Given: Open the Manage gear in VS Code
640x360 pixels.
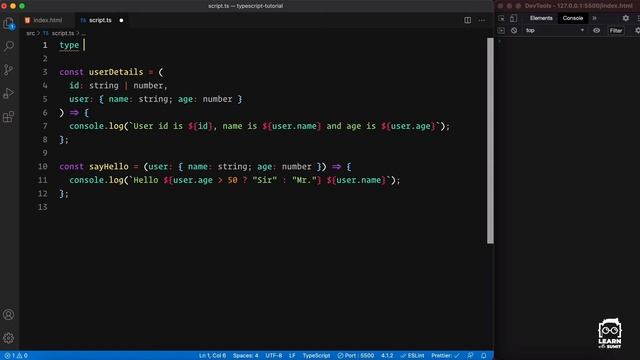Looking at the screenshot, I should [9, 338].
